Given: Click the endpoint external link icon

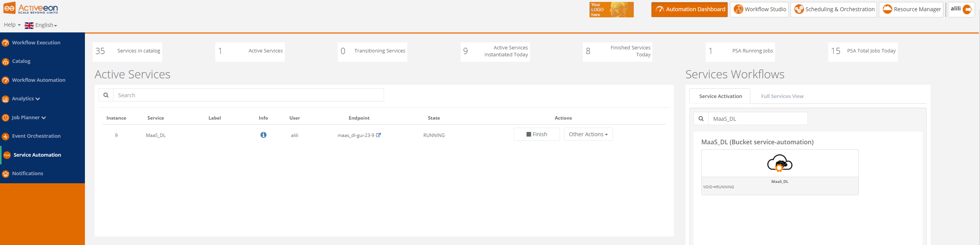Looking at the screenshot, I should click(379, 135).
